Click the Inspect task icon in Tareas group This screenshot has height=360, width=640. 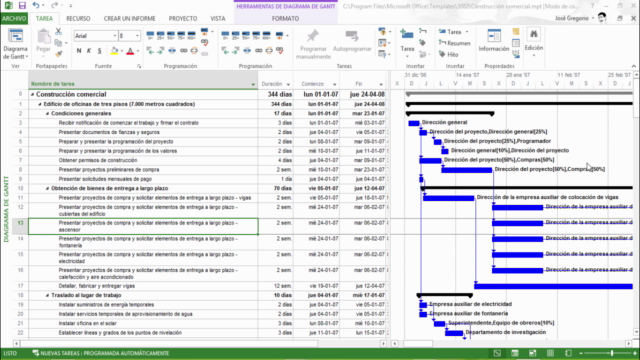click(382, 31)
